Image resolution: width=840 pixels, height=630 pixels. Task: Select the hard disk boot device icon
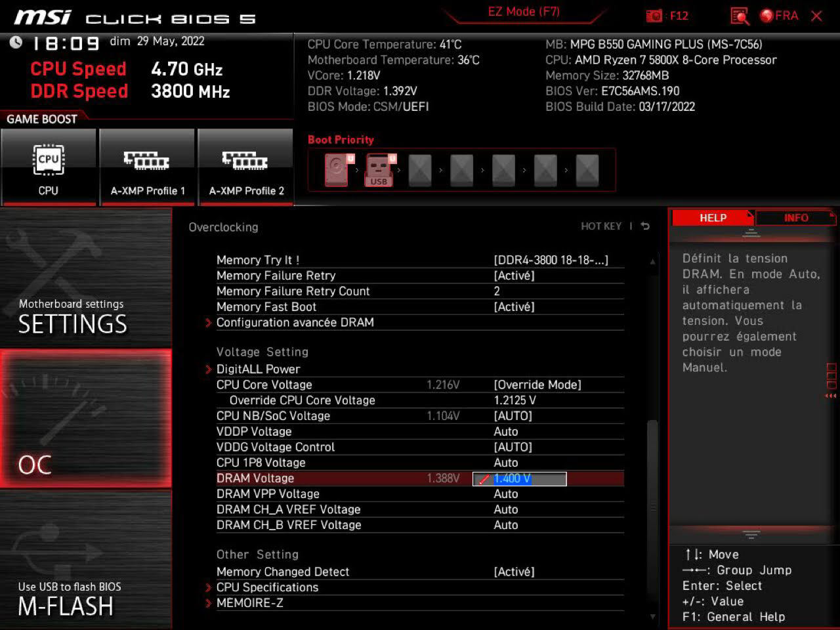point(337,170)
